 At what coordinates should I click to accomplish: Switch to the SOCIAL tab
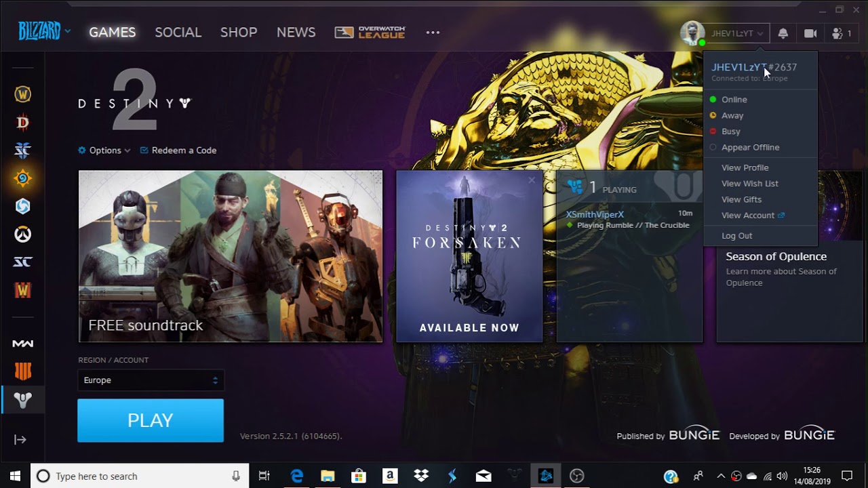(x=178, y=33)
